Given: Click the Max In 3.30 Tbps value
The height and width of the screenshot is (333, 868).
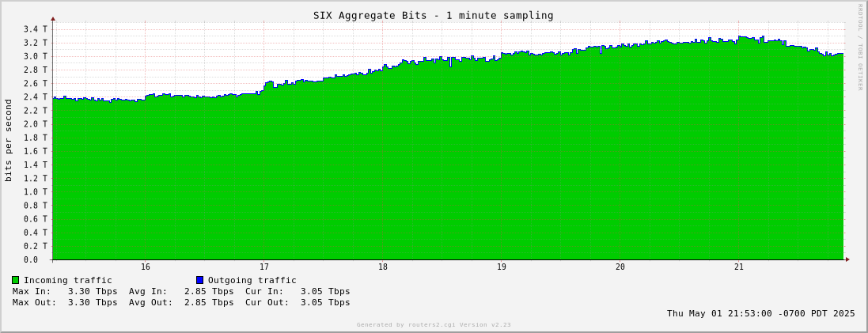Looking at the screenshot, I should pyautogui.click(x=93, y=292).
